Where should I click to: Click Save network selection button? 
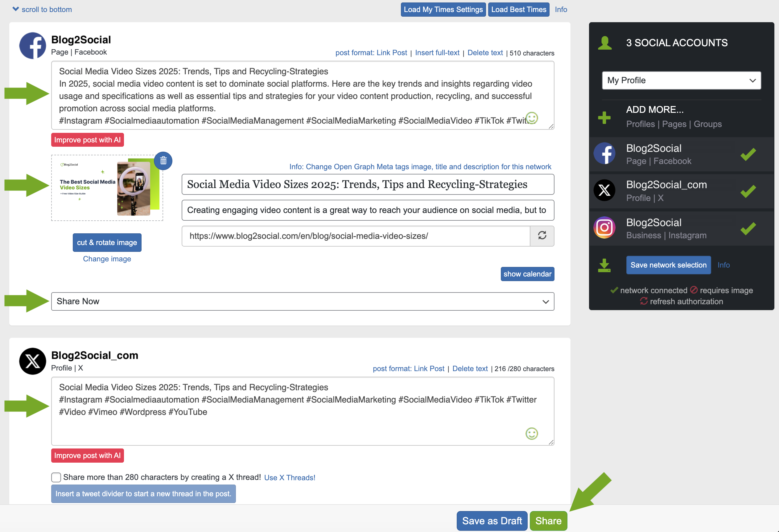tap(668, 265)
